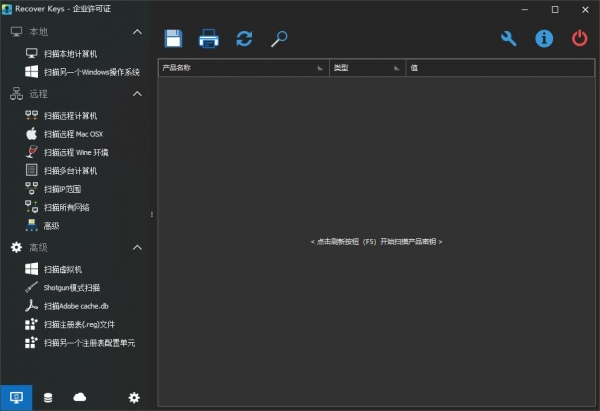
Task: Open the Search magnifier tool
Action: coord(280,39)
